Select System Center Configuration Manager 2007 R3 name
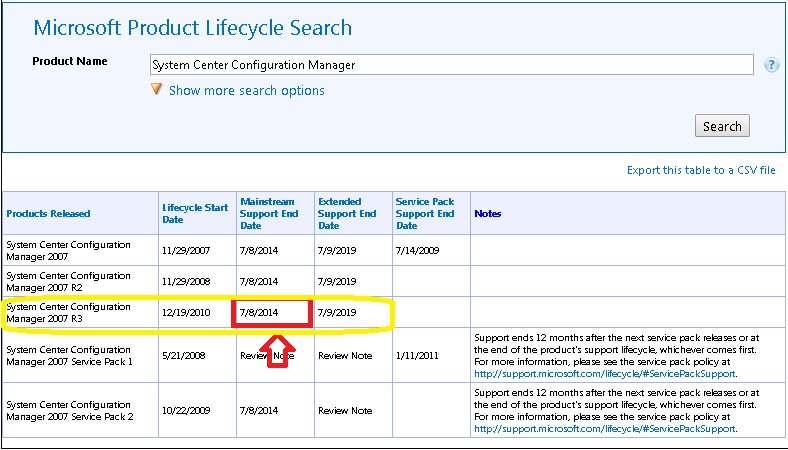This screenshot has width=788, height=450. coord(68,313)
